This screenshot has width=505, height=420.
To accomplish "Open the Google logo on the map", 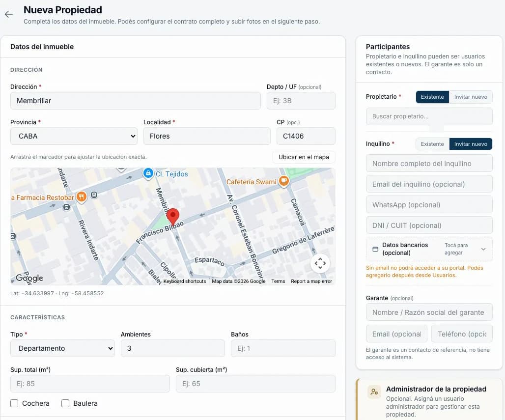I will point(29,278).
